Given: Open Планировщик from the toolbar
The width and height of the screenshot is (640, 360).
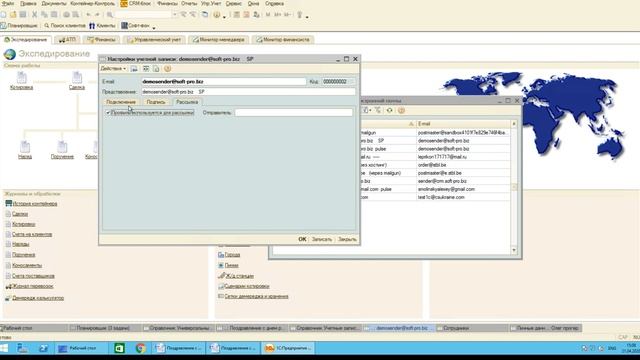Looking at the screenshot, I should coord(19,26).
